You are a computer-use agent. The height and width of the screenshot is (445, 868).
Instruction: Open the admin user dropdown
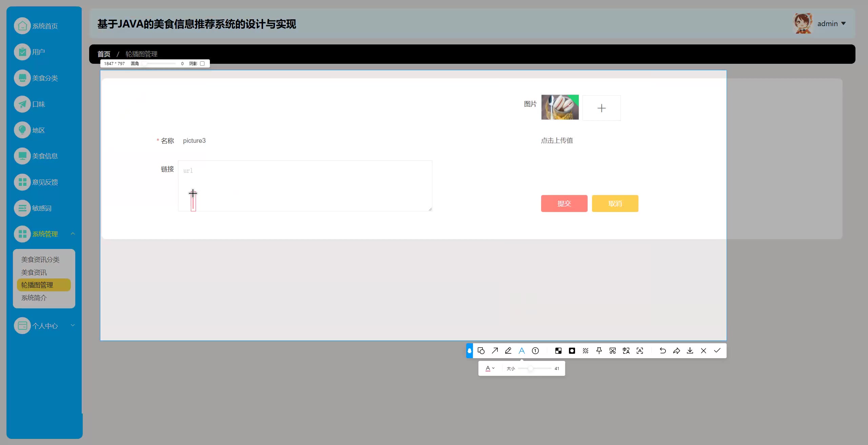click(831, 24)
